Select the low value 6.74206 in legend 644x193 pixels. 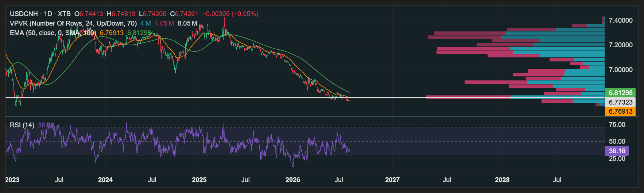tap(154, 14)
